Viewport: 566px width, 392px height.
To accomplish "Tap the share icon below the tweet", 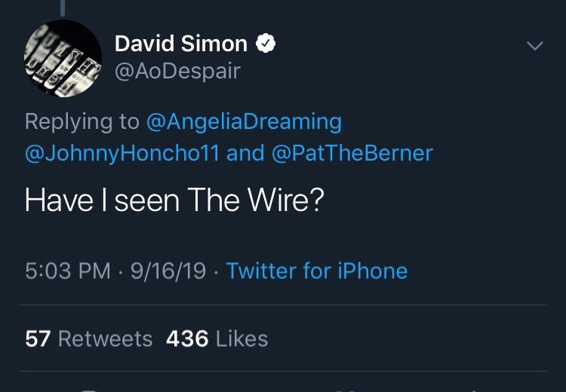I will click(474, 389).
